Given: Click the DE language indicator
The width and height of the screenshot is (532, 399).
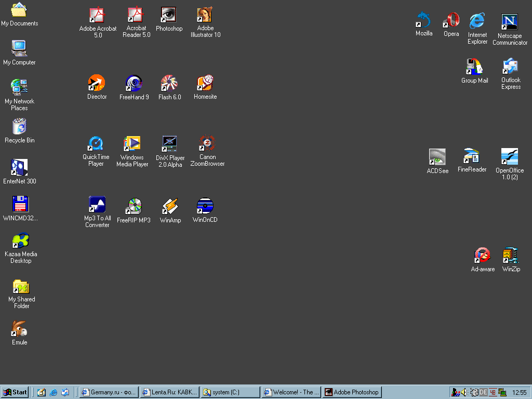Looking at the screenshot, I should [483, 393].
